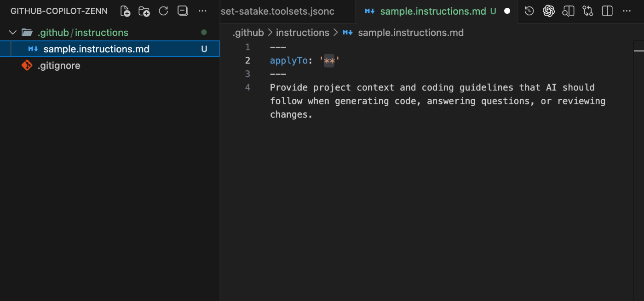This screenshot has height=301, width=644.
Task: Click the ChatGPT icon in editor toolbar
Action: coord(548,11)
